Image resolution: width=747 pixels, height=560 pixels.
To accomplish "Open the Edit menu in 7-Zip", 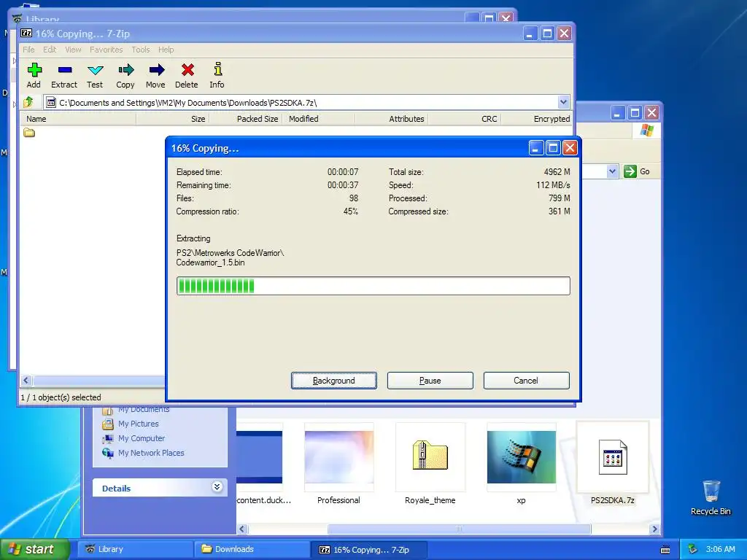I will click(x=50, y=50).
